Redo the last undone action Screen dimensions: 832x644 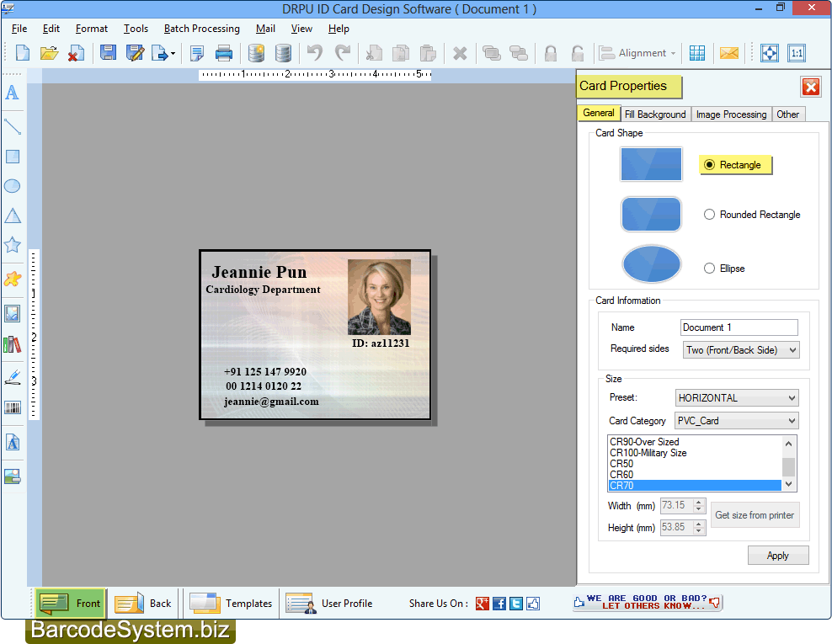[343, 53]
